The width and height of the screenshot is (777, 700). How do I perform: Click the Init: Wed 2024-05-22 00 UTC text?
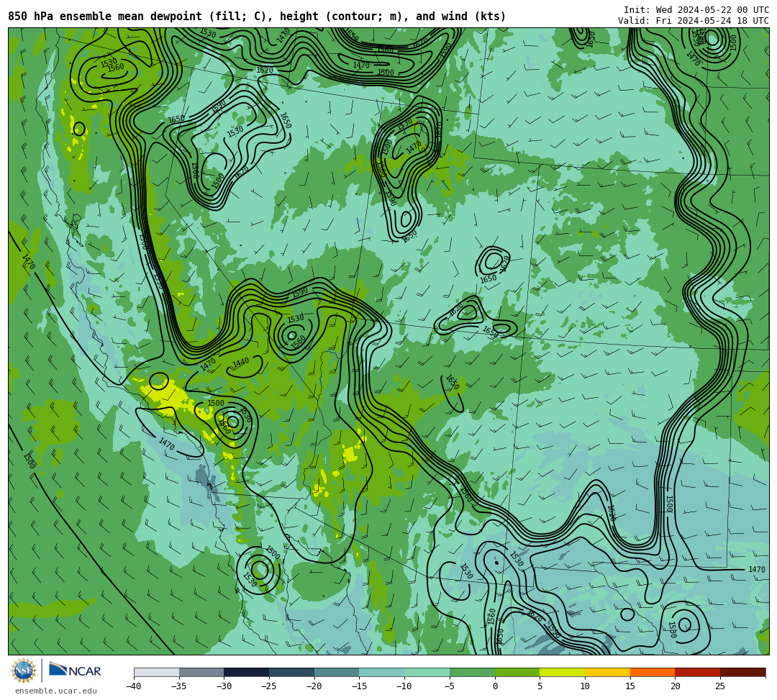click(696, 10)
